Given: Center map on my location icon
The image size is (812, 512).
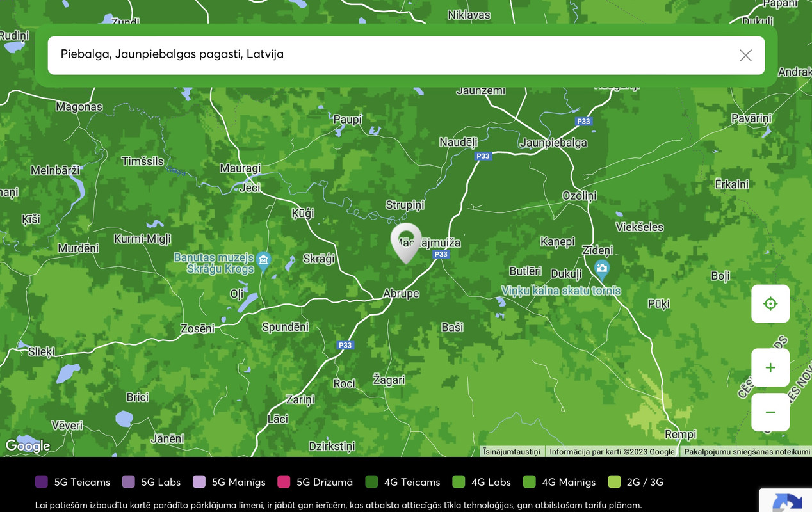Looking at the screenshot, I should (770, 303).
